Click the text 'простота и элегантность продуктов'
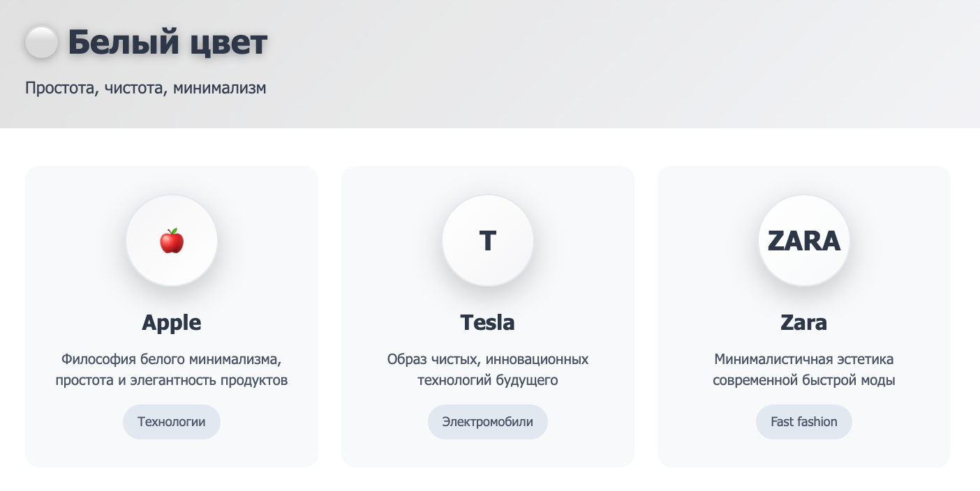Viewport: 980px width, 491px height. click(x=172, y=381)
